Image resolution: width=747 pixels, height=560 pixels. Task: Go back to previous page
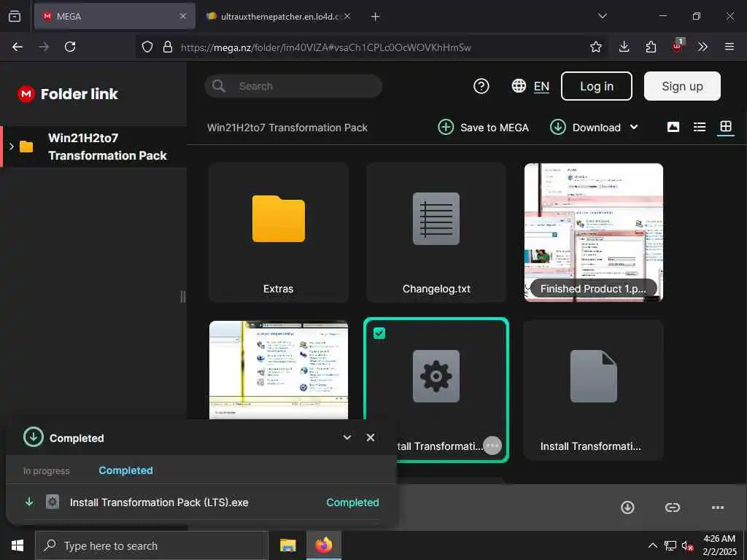pos(18,47)
